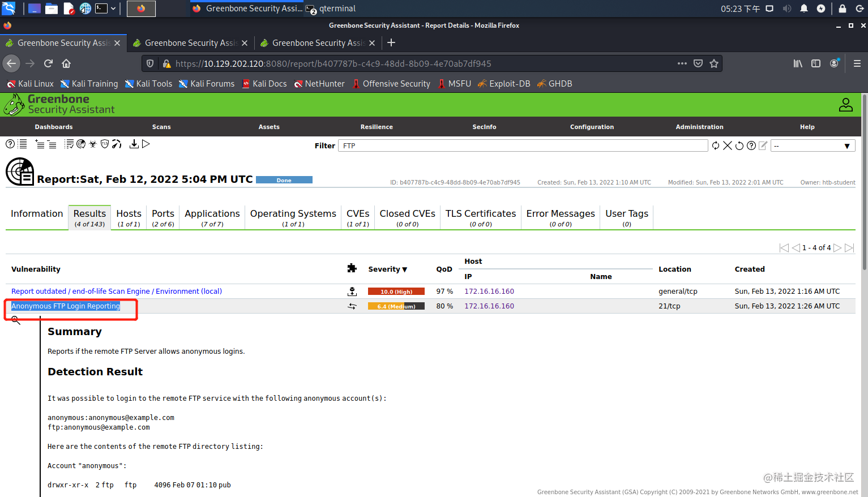
Task: Click the Filter text input field
Action: (523, 146)
